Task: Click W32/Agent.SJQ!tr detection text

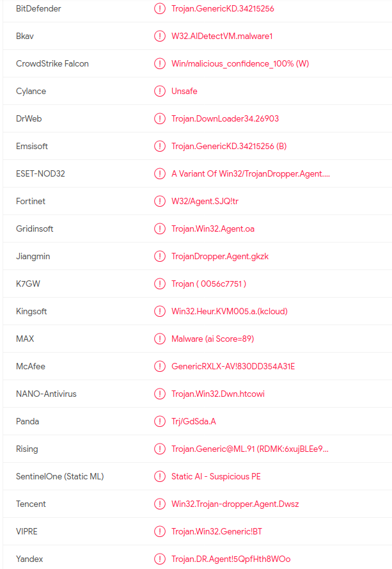Action: point(205,202)
